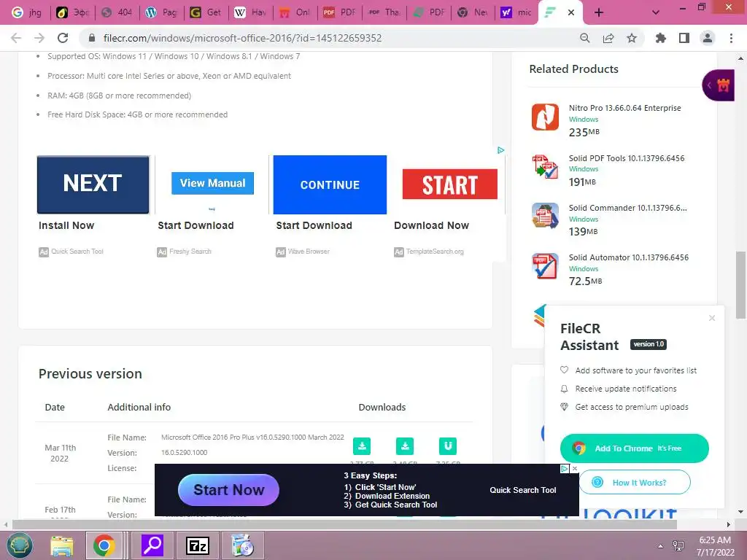Open 7-Zip from taskbar

pos(197,545)
